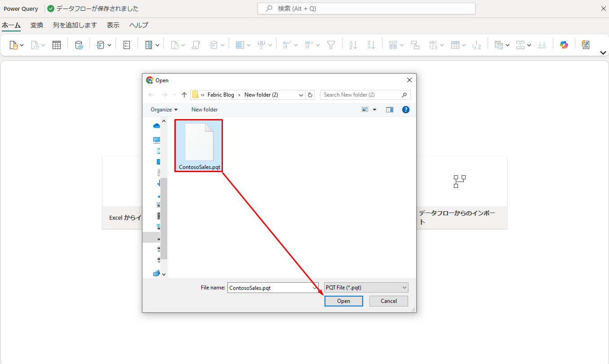Screen dimensions: 609x364
Task: Click the Search New folder (2) box
Action: (360, 95)
